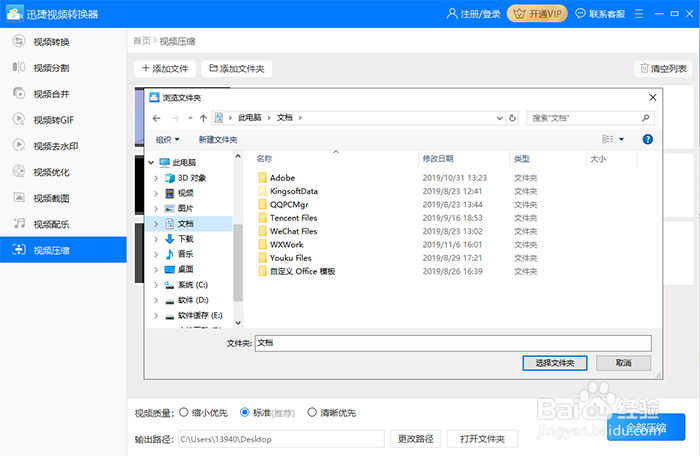Click 取消 to dismiss the dialog
Image resolution: width=700 pixels, height=456 pixels.
623,363
